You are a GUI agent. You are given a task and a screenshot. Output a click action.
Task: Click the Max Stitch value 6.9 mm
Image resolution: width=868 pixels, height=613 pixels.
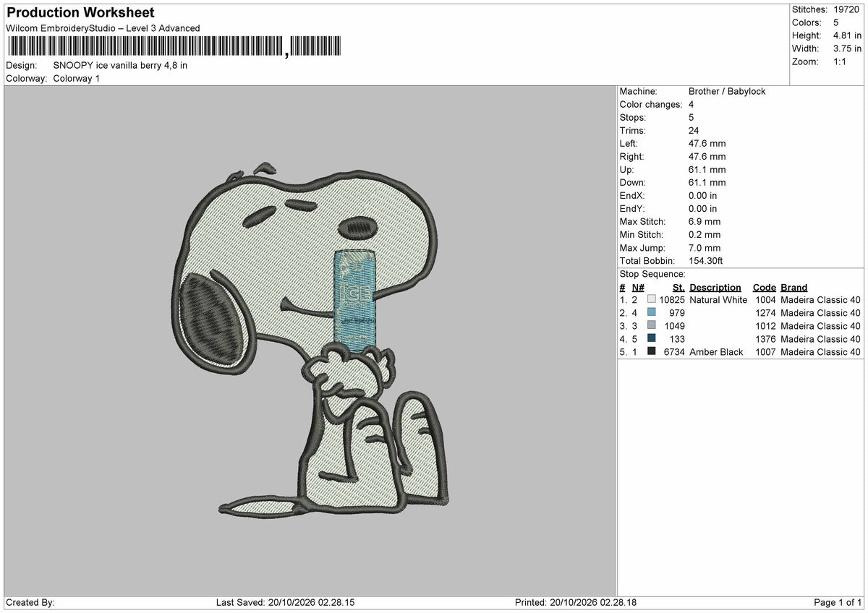[x=705, y=221]
